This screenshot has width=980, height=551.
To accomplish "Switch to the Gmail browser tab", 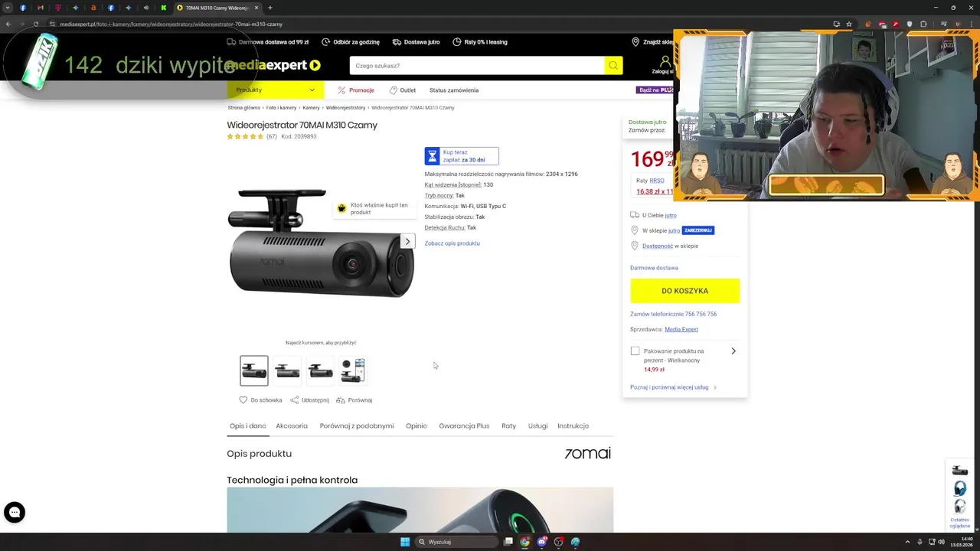I will pos(41,8).
